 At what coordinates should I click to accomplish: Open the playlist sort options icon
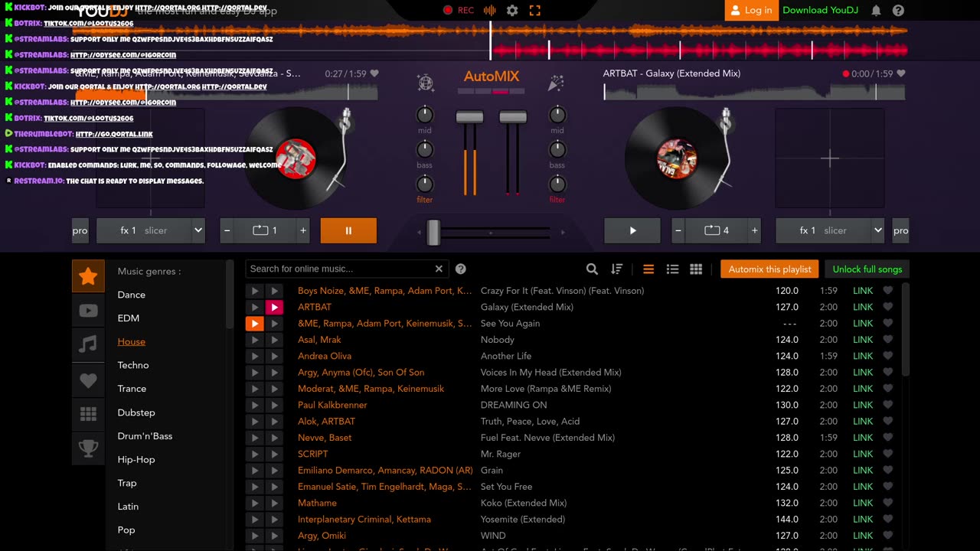click(616, 269)
